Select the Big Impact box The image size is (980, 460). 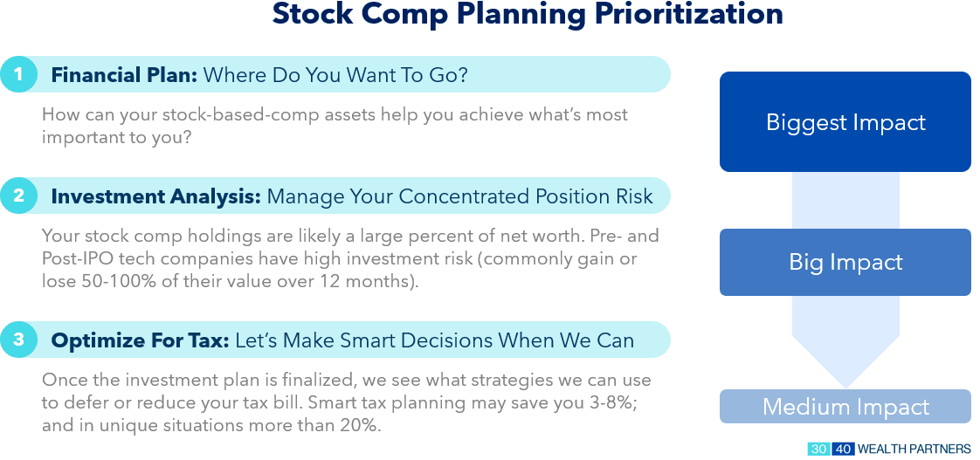pyautogui.click(x=845, y=262)
